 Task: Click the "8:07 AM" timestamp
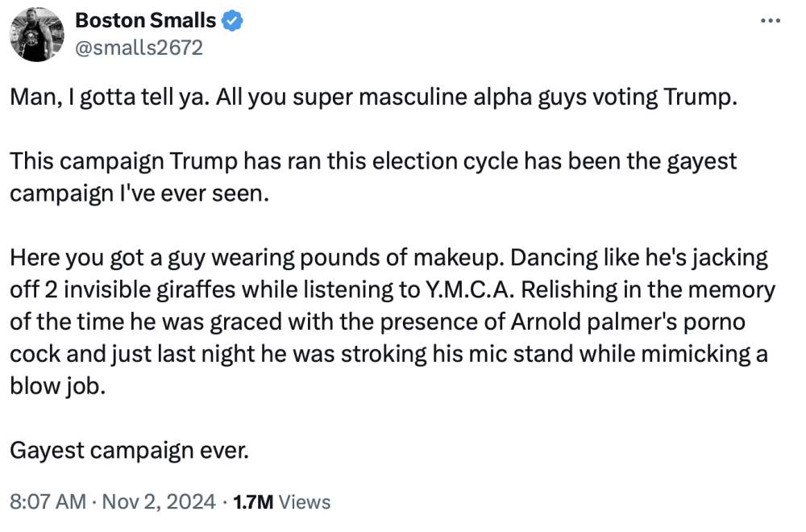[48, 501]
